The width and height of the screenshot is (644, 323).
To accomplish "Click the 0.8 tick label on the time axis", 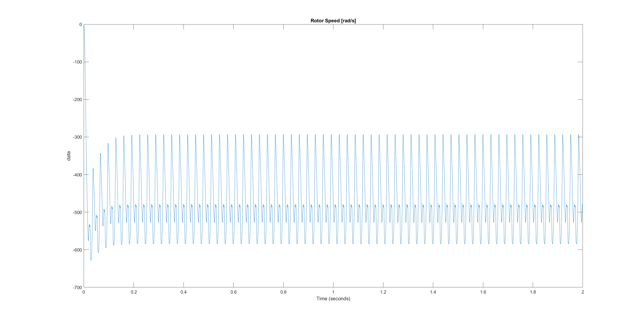I will pos(283,292).
